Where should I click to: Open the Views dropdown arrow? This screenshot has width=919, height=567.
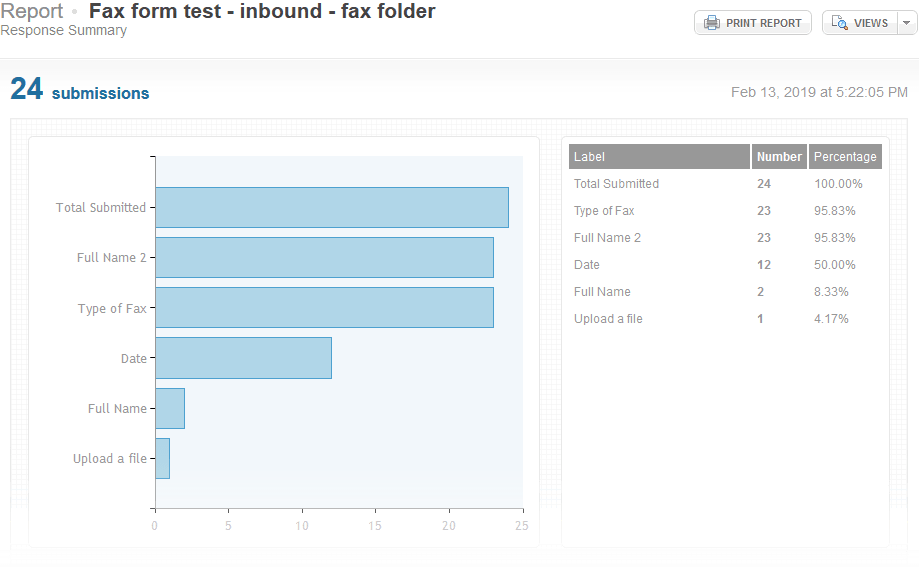(907, 23)
